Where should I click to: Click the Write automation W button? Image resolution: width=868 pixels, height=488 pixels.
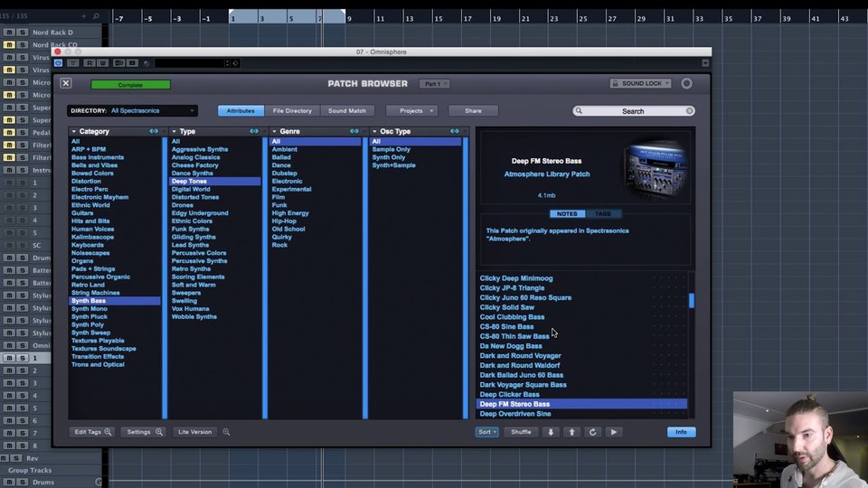click(x=102, y=63)
